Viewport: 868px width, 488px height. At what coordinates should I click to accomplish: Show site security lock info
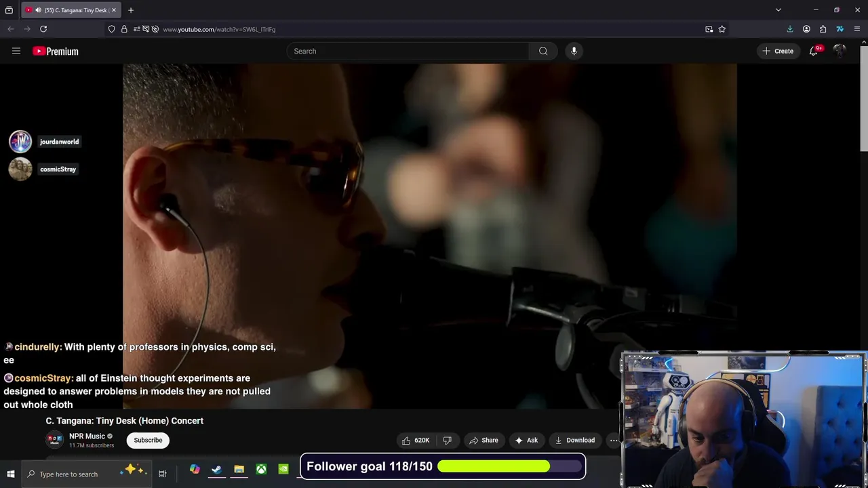(x=124, y=29)
